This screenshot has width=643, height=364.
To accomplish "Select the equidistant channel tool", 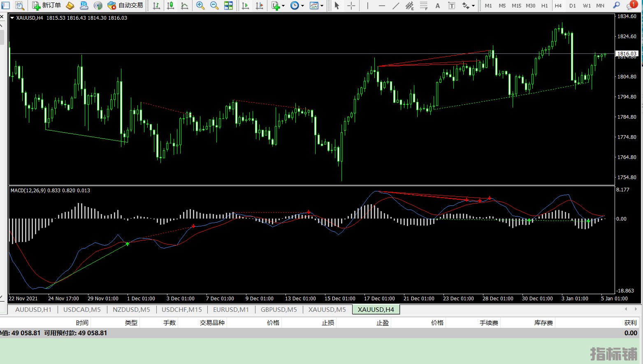I will coord(410,5).
